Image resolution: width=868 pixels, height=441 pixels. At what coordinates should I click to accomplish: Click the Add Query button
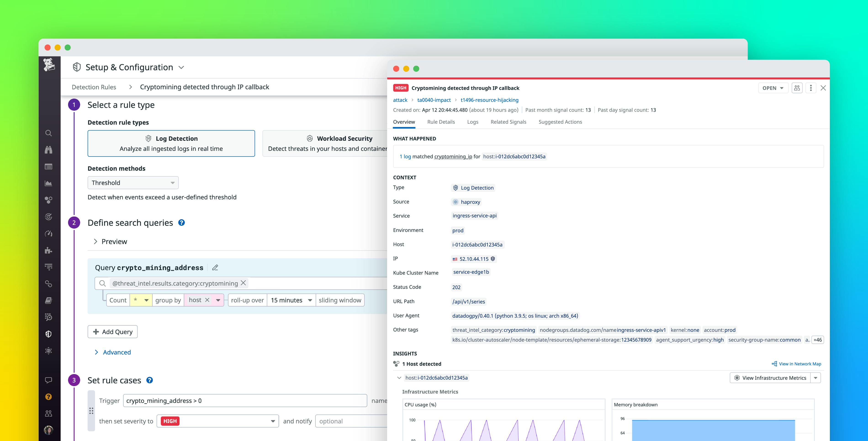click(x=112, y=331)
